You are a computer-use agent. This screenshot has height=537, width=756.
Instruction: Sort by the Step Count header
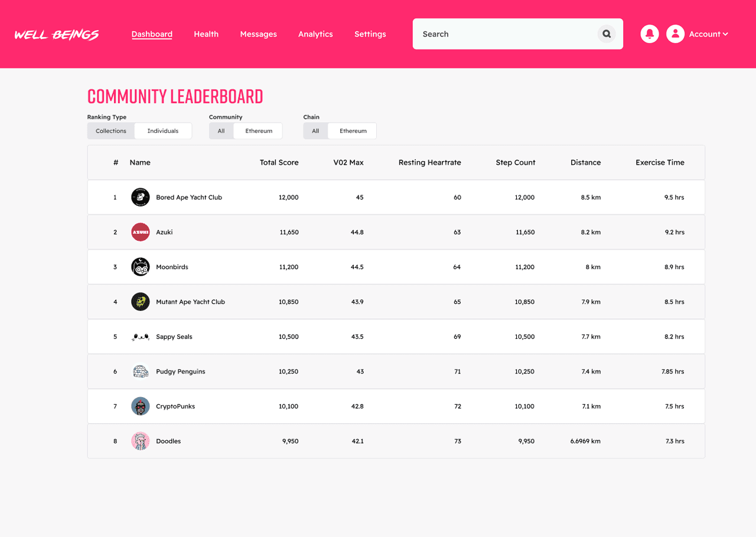point(516,162)
